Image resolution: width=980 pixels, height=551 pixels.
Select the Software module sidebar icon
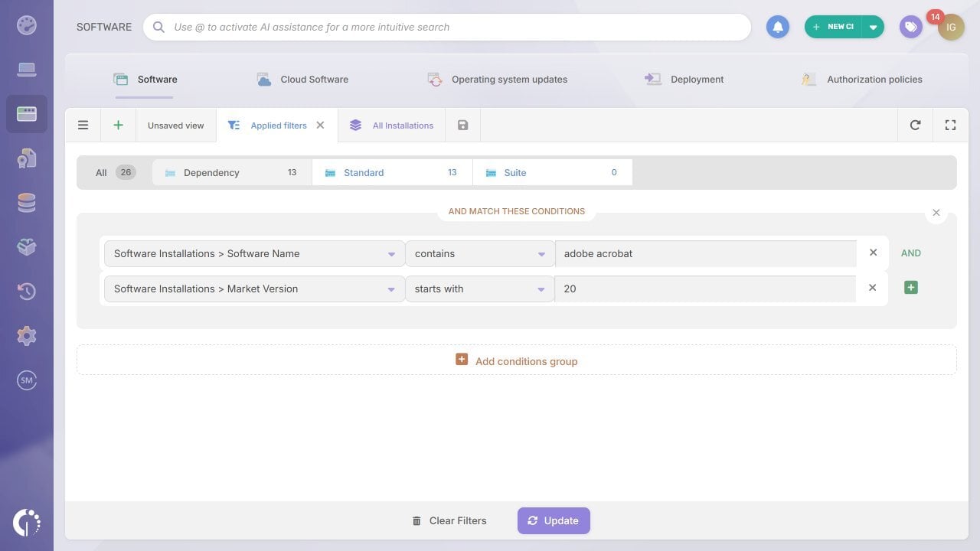coord(27,113)
